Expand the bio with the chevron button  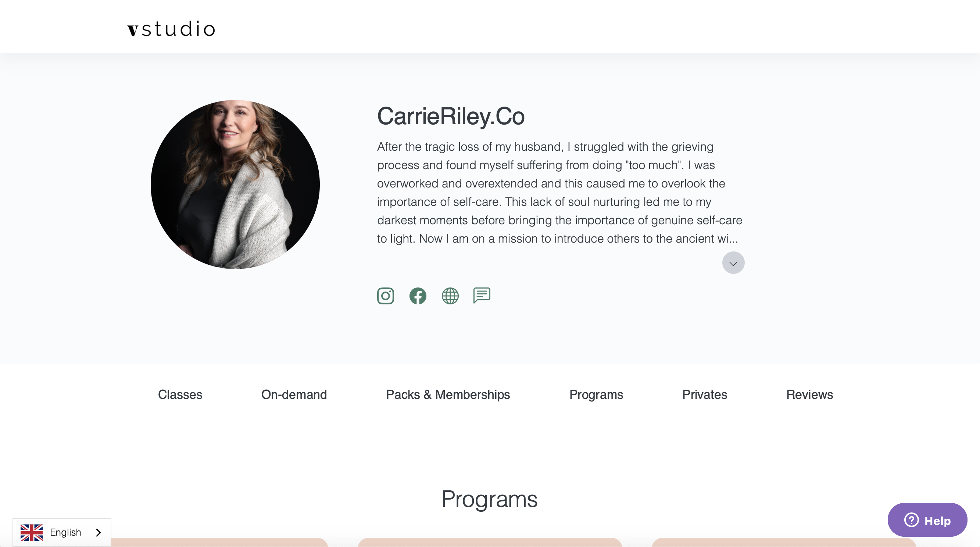coord(733,262)
